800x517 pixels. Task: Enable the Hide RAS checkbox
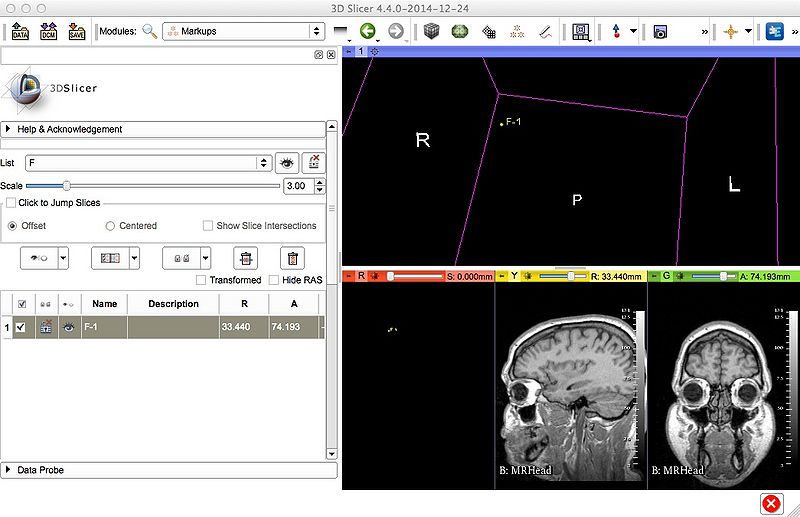pyautogui.click(x=274, y=280)
